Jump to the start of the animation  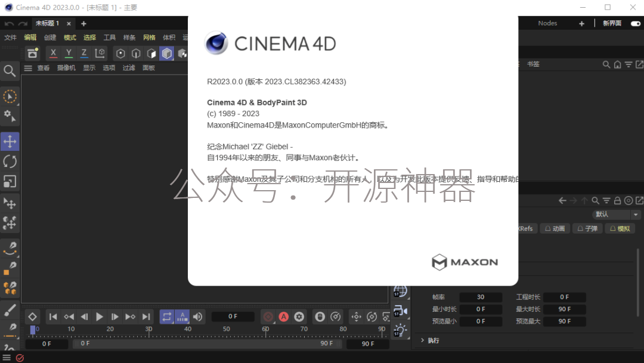[x=53, y=317]
